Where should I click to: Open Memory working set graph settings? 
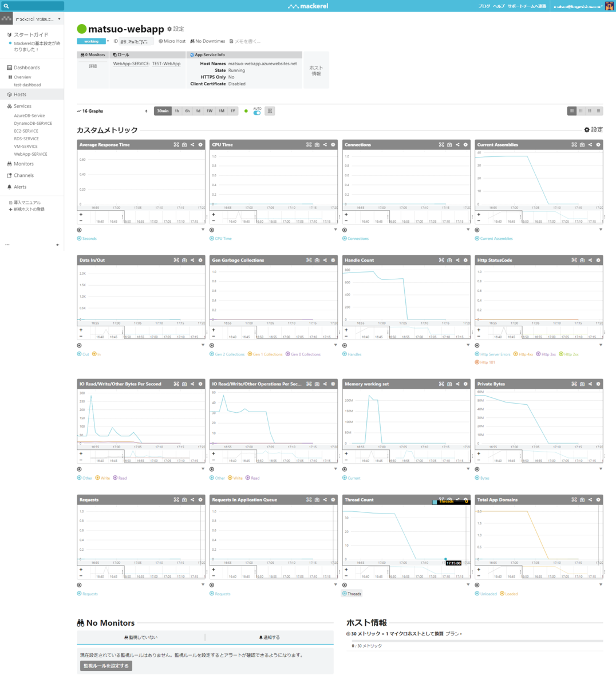pos(465,384)
